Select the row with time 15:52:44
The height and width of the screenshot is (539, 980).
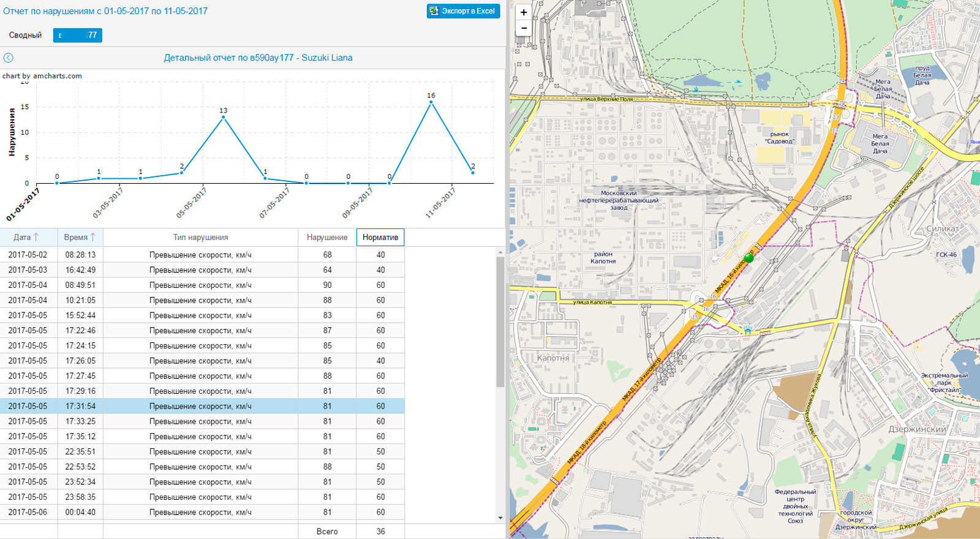click(x=202, y=315)
